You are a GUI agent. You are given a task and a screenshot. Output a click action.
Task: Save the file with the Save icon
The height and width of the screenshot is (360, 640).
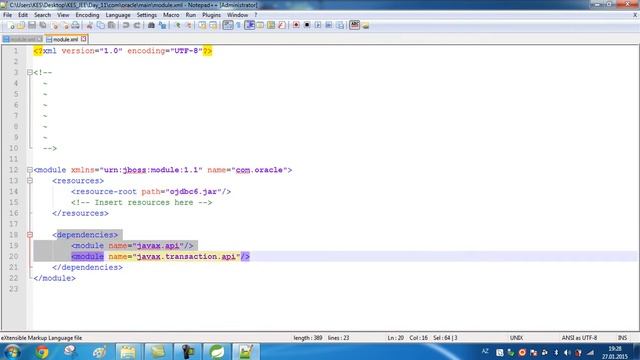point(32,25)
